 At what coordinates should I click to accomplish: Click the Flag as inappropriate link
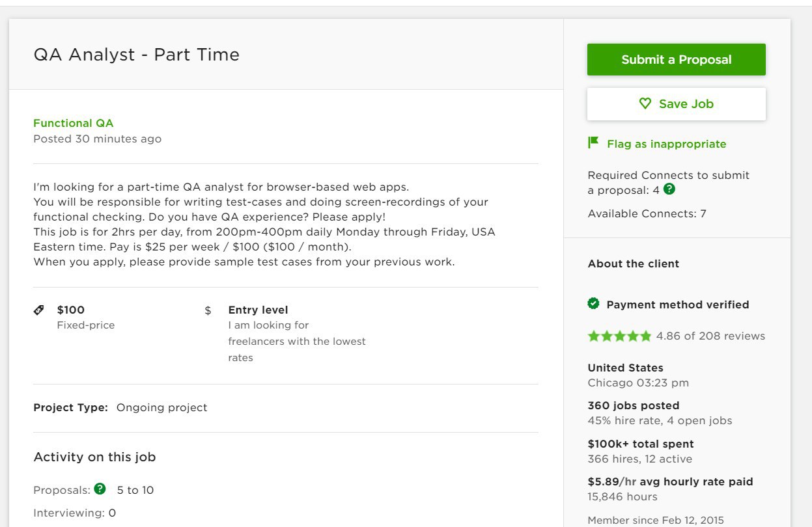click(x=666, y=144)
